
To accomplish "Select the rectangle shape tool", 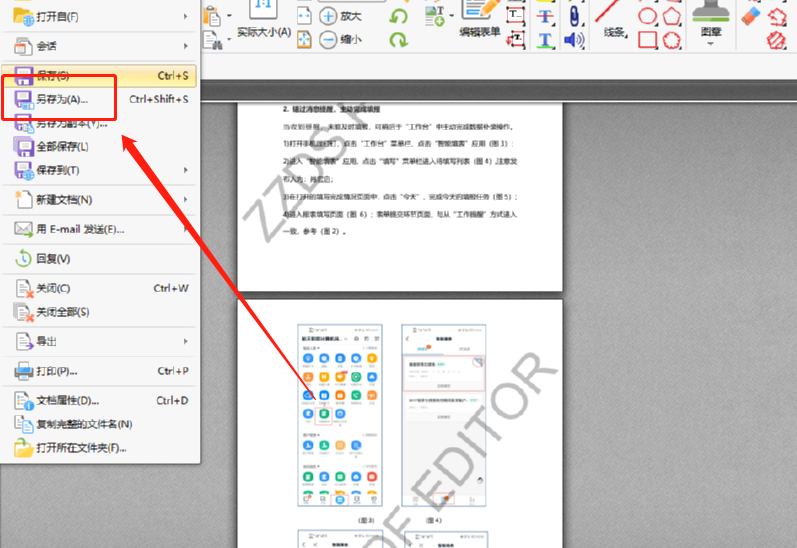I will pyautogui.click(x=647, y=40).
